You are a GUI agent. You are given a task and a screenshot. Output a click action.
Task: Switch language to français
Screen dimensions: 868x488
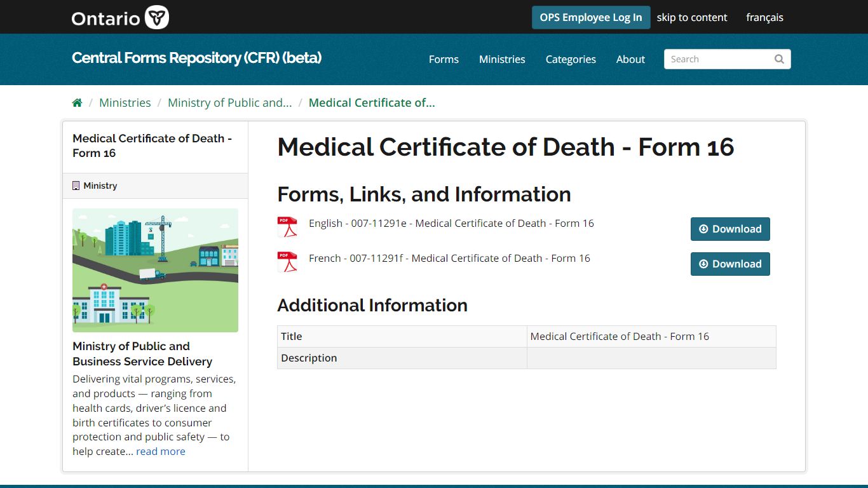coord(764,17)
